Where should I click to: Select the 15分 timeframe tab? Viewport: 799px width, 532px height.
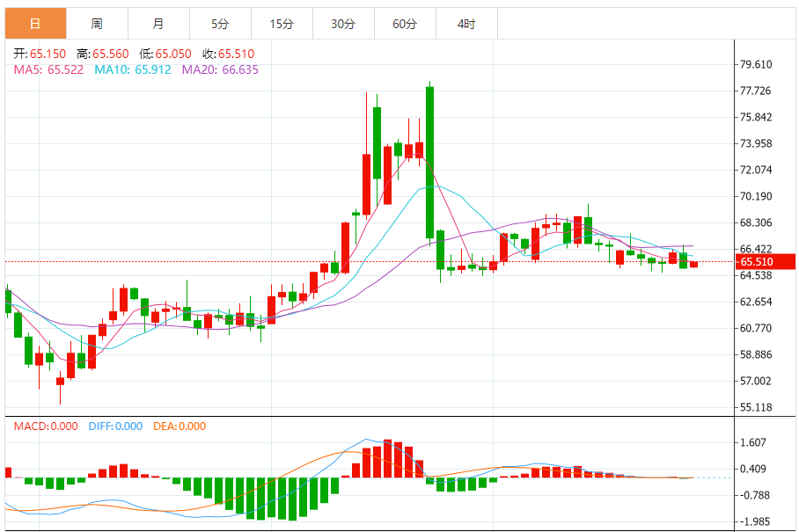click(x=282, y=24)
